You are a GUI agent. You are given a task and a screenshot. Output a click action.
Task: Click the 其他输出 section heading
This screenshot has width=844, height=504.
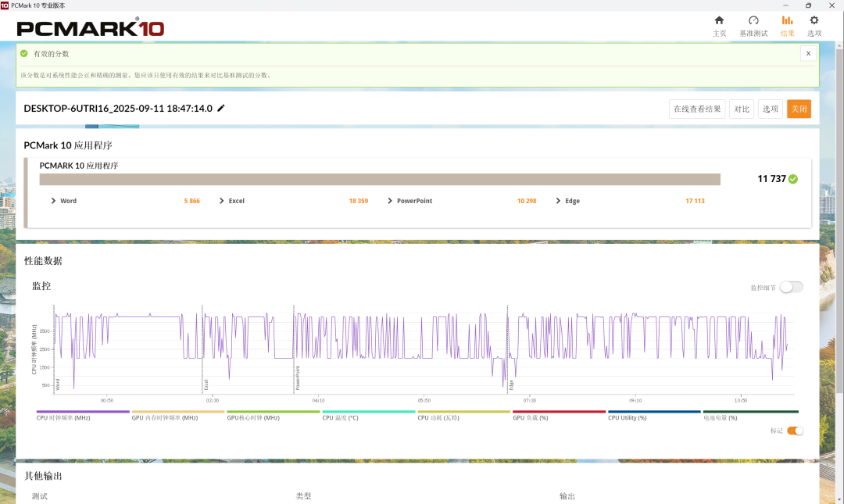(43, 476)
